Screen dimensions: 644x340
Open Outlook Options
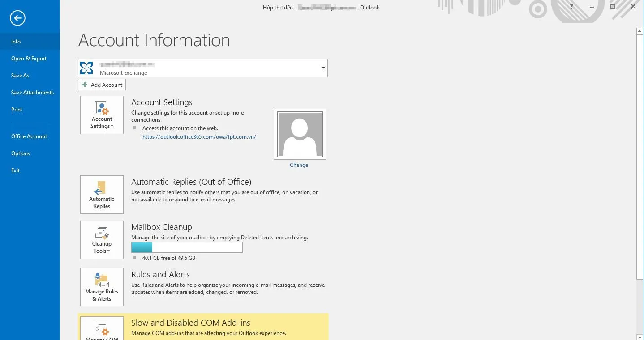30,153
